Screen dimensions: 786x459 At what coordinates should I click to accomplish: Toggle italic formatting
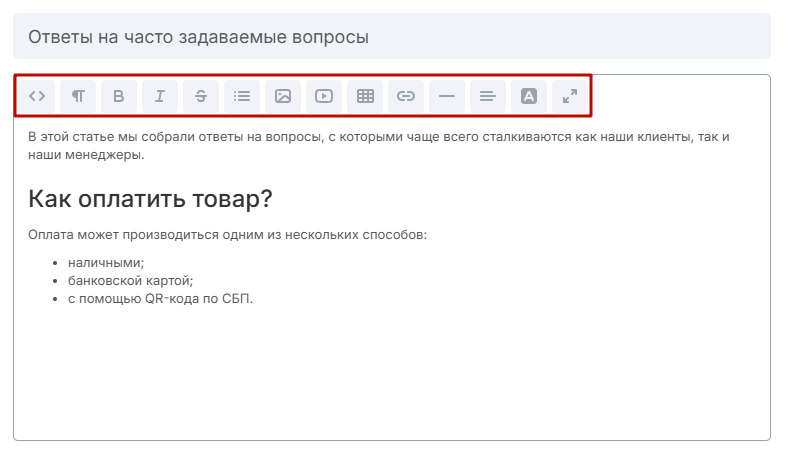click(x=160, y=96)
